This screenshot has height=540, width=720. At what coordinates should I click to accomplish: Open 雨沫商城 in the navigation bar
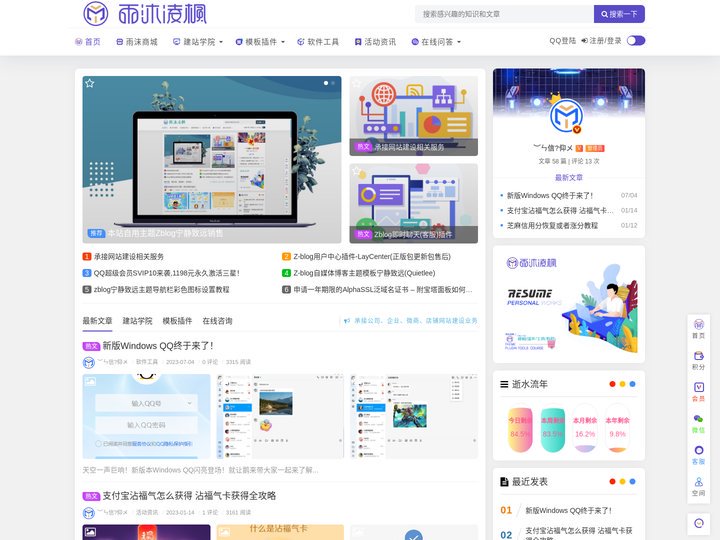click(137, 42)
